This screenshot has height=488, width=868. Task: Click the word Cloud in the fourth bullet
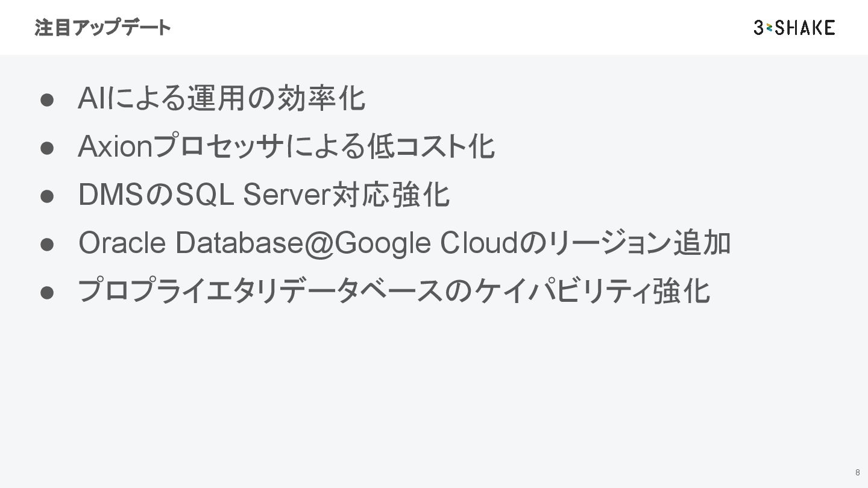click(x=479, y=243)
